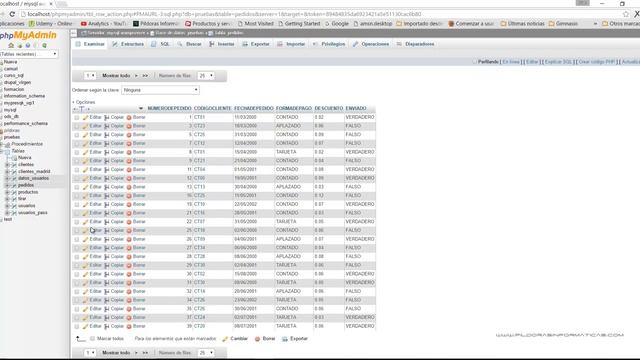Open the column options arrow dropdown in header

[x=141, y=109]
